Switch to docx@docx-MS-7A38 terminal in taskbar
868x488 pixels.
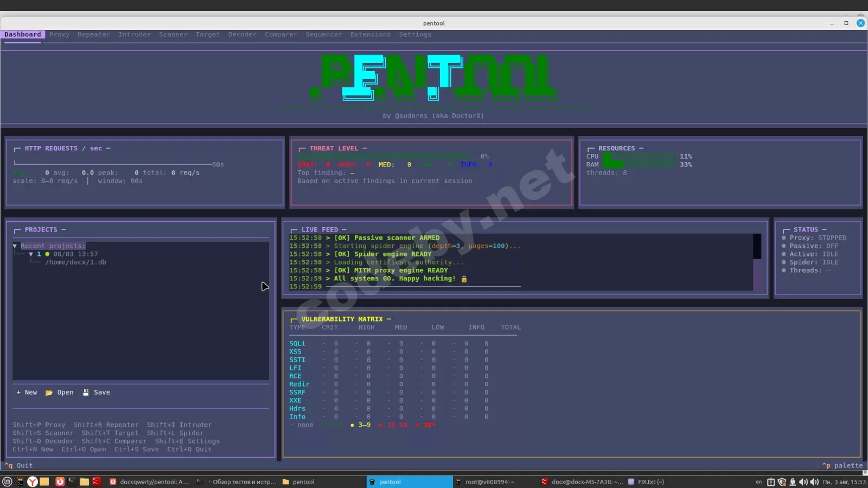[582, 481]
